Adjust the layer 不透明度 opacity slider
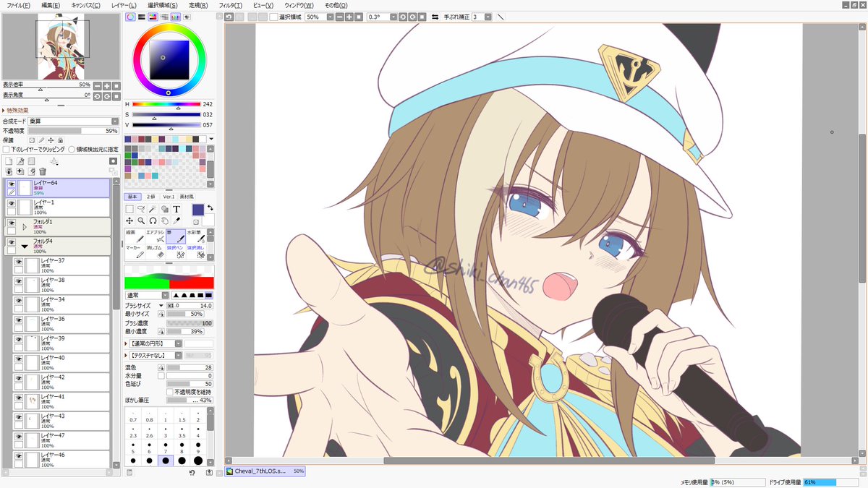868x488 pixels. (x=72, y=131)
